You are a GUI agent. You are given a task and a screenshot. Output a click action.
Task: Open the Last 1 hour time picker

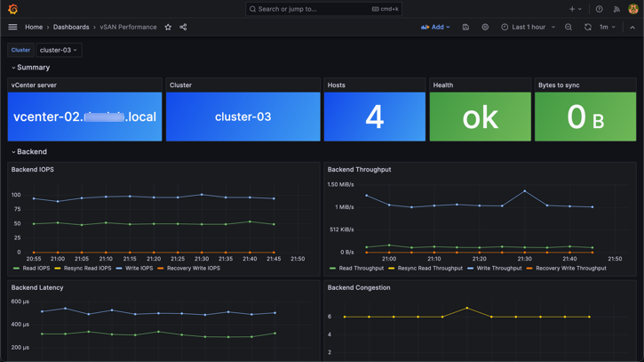pyautogui.click(x=529, y=28)
